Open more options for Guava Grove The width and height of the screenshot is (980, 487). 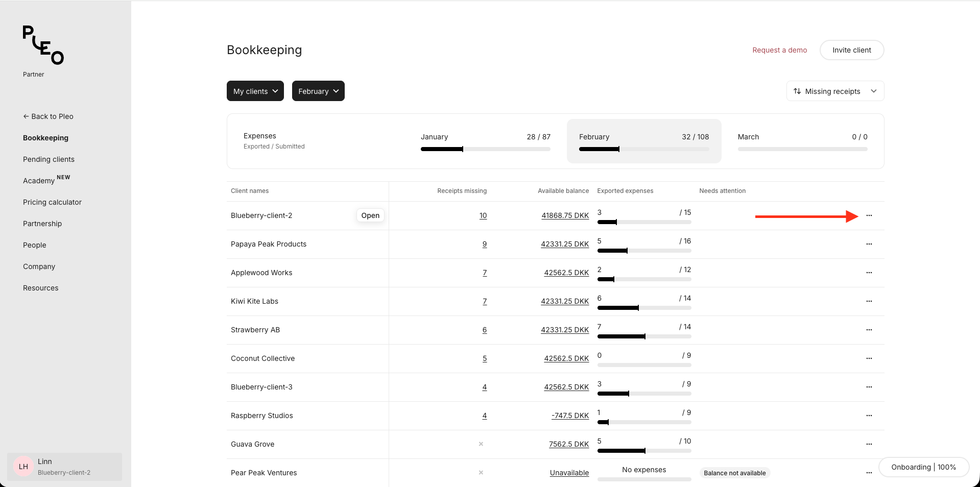click(869, 444)
